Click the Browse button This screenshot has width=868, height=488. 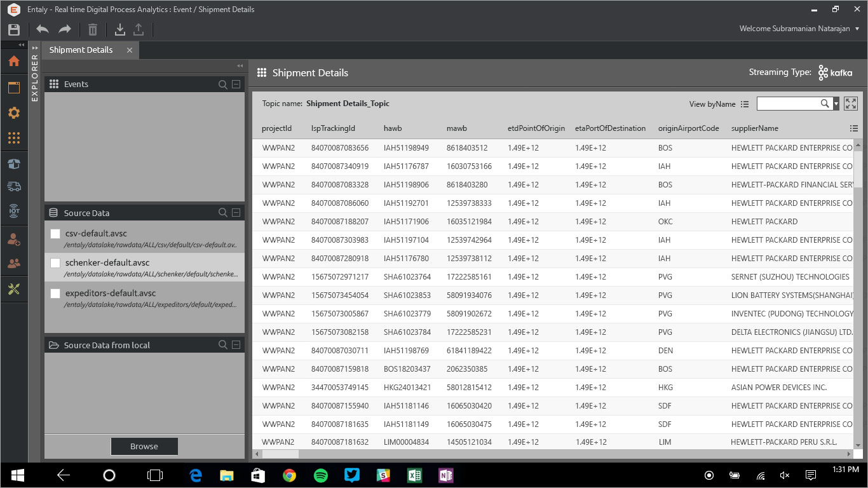[144, 446]
